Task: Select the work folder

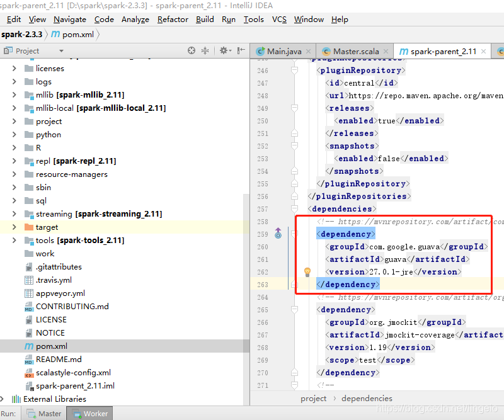Action: [45, 254]
